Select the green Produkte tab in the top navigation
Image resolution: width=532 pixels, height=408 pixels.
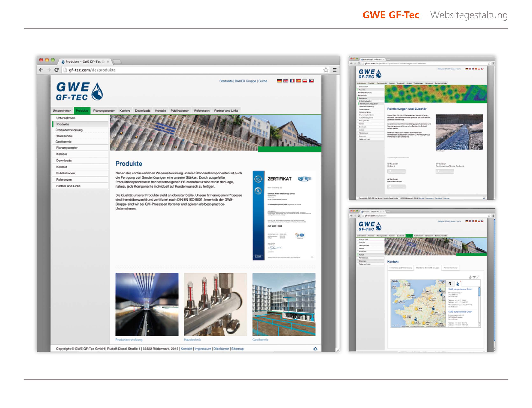tap(82, 110)
